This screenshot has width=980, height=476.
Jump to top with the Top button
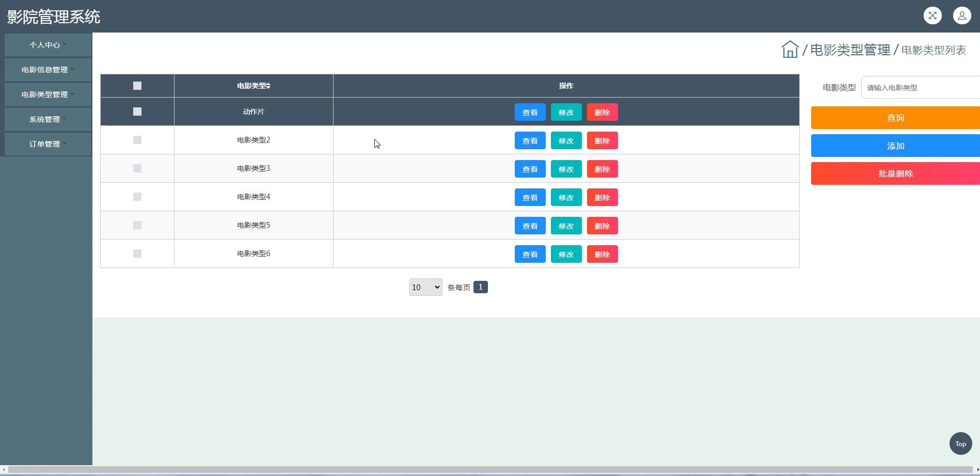coord(960,443)
